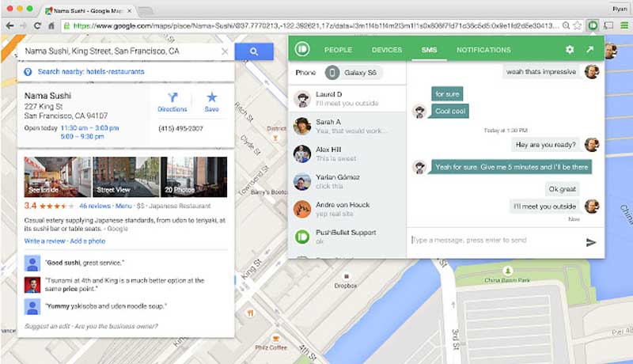Click the 3.4 star rating
This screenshot has height=364, width=633.
(49, 206)
